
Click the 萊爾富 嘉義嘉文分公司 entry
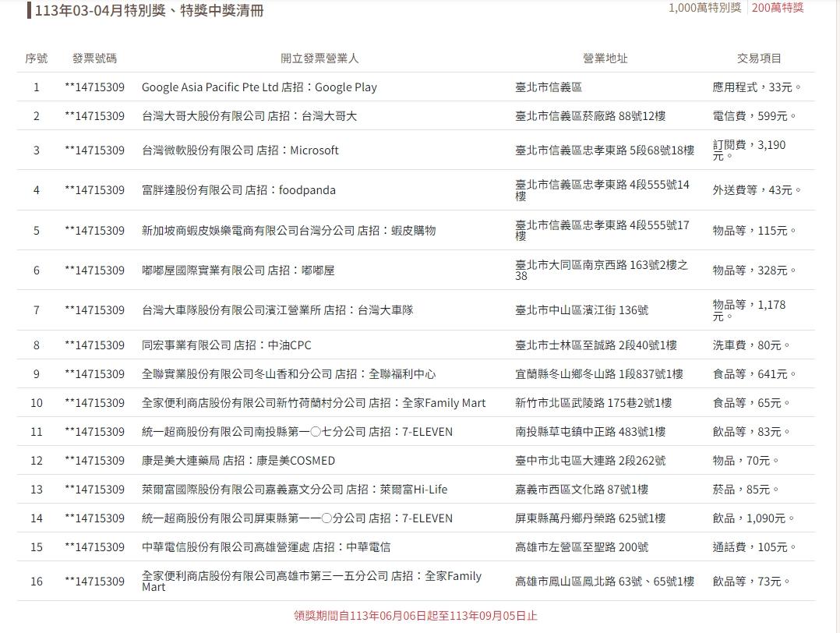click(294, 490)
